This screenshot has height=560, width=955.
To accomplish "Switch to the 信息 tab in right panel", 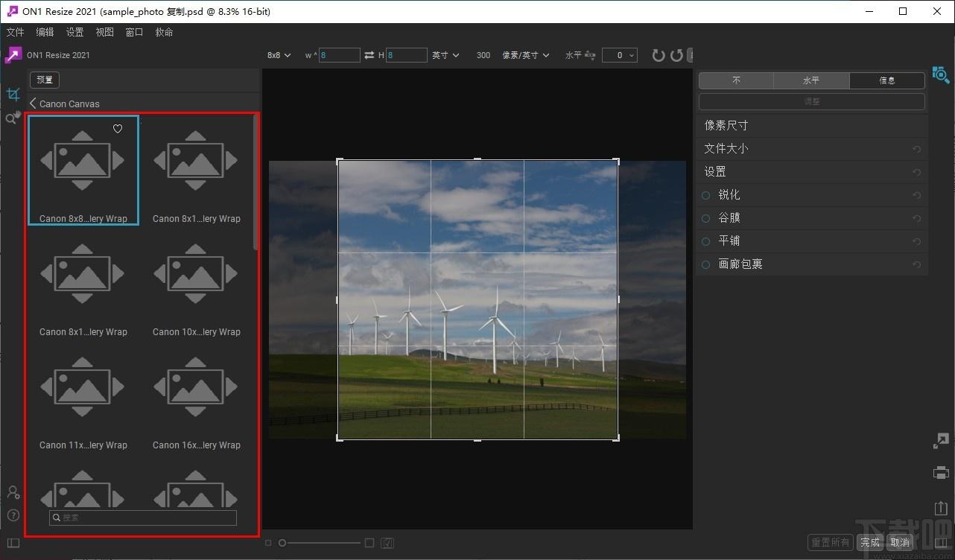I will [887, 80].
